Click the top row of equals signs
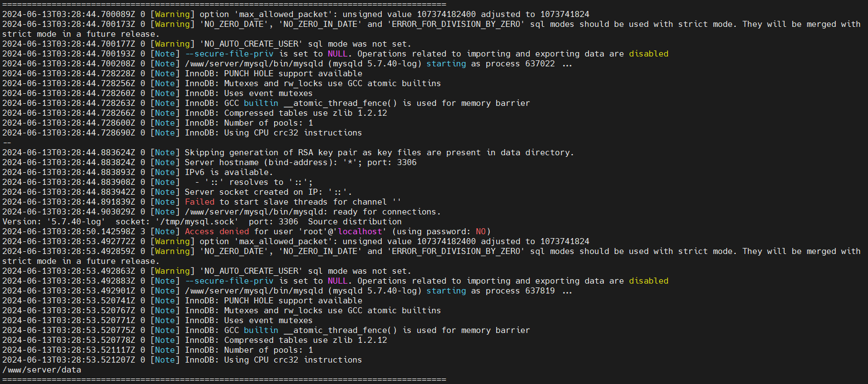The image size is (868, 384). pyautogui.click(x=224, y=4)
